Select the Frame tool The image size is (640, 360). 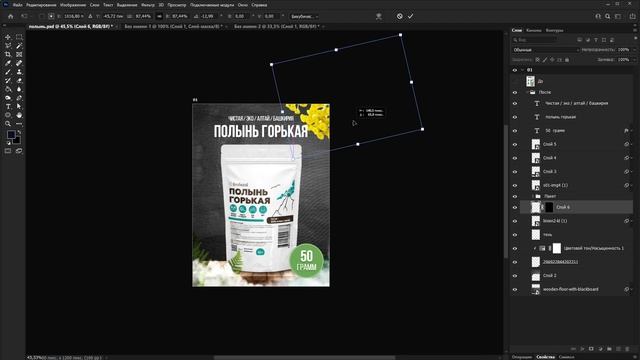(x=19, y=54)
